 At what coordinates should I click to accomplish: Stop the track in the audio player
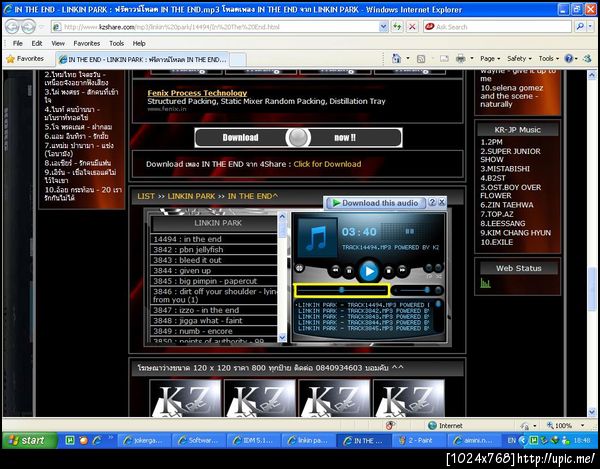(x=388, y=270)
